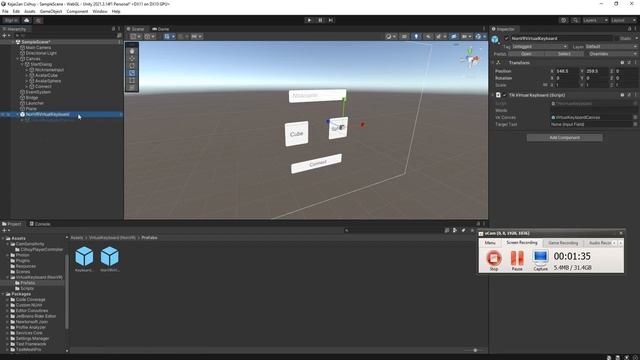Click the Hierarchy add (+) button

click(x=5, y=36)
